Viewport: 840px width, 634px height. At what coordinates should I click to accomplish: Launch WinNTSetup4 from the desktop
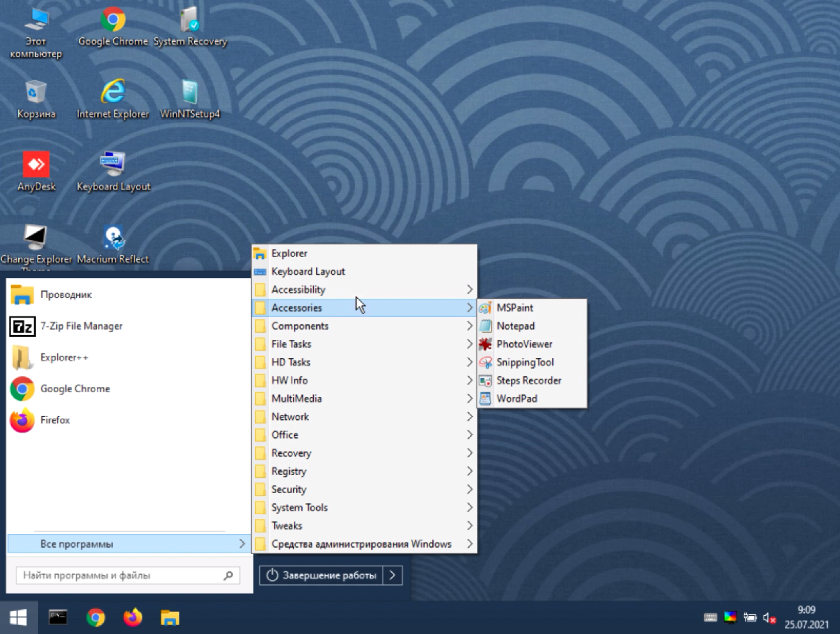coord(189,93)
